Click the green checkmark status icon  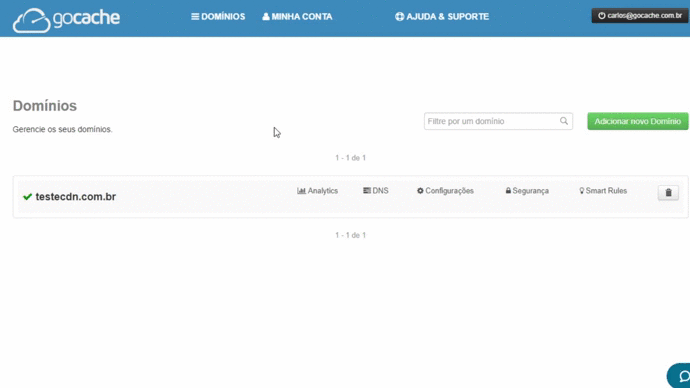click(27, 197)
